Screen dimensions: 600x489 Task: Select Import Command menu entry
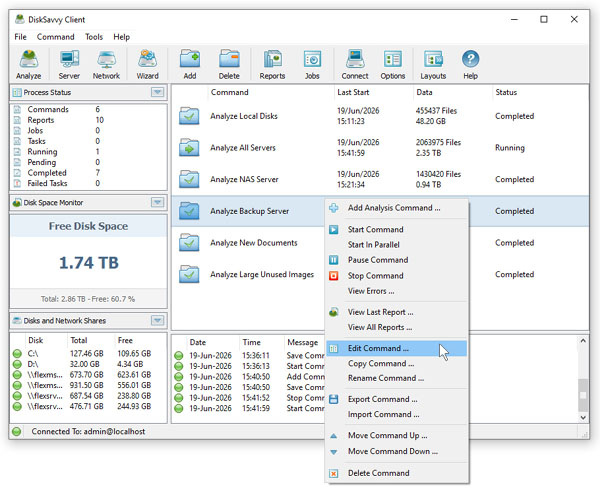point(397,414)
